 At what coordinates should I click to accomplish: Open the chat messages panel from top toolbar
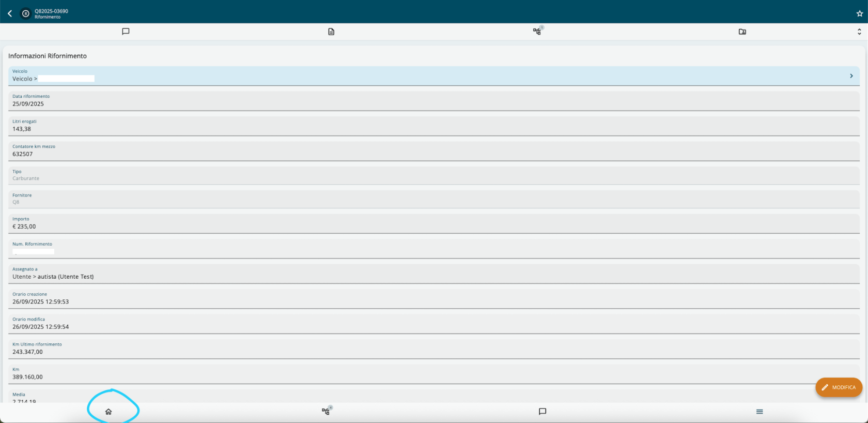pyautogui.click(x=126, y=32)
